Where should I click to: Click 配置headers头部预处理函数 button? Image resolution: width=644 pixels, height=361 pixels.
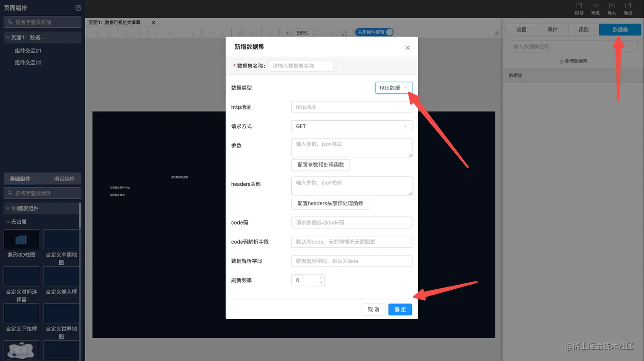(x=330, y=203)
